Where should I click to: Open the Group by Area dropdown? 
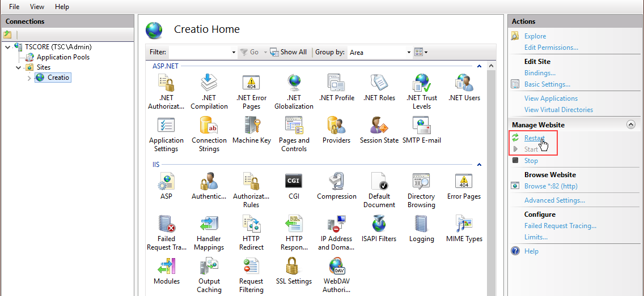click(409, 53)
